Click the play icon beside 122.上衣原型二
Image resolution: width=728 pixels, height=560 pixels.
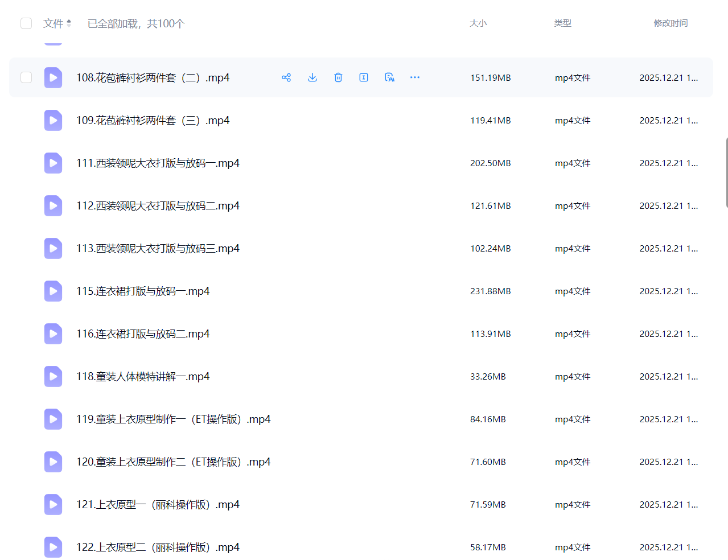click(53, 547)
